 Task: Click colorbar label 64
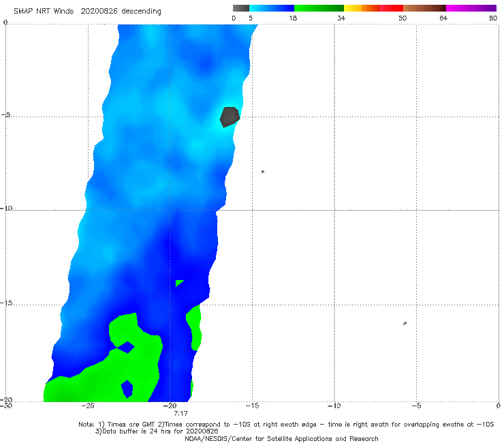(x=443, y=18)
